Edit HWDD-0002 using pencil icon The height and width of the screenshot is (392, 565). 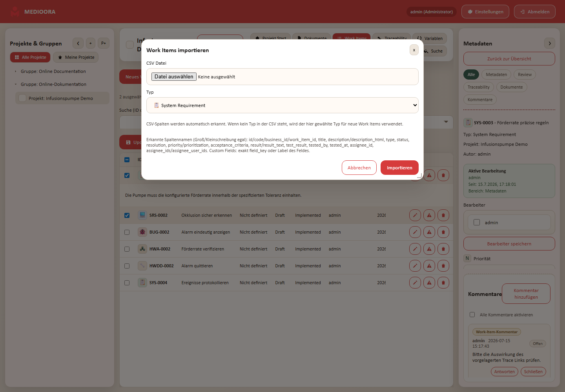click(x=415, y=266)
